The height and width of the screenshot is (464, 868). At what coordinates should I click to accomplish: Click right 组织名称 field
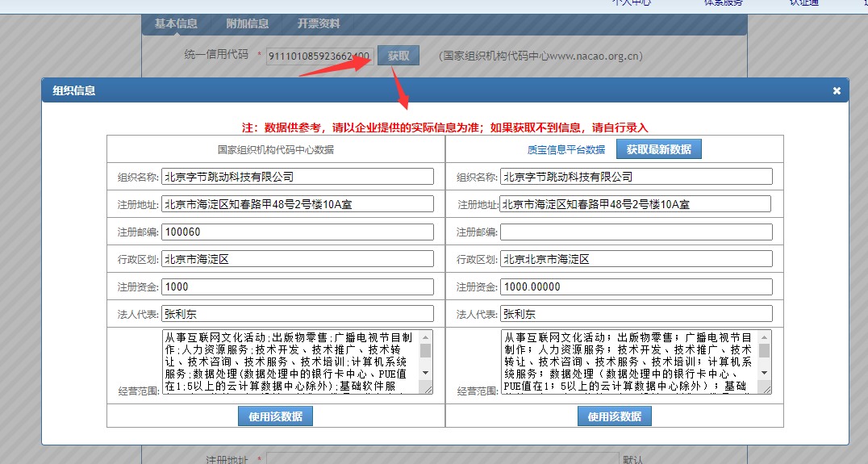click(636, 177)
